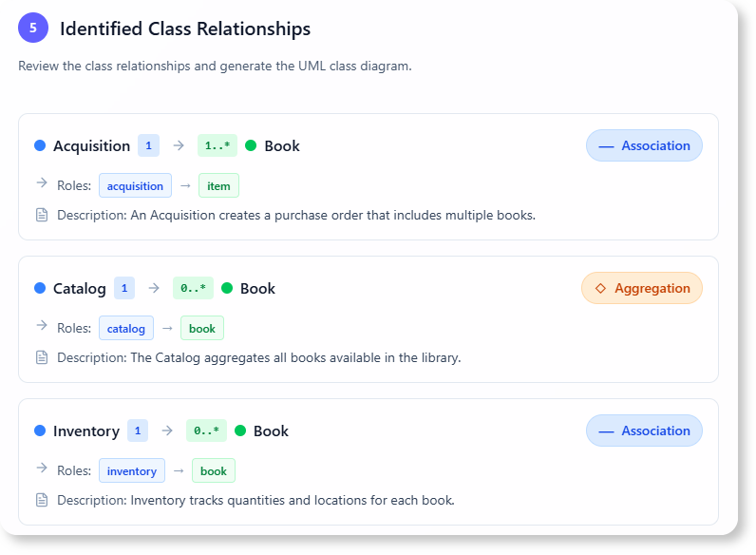Click the Association badge for Acquisition
Viewport: 756px width, 555px height.
pos(644,145)
